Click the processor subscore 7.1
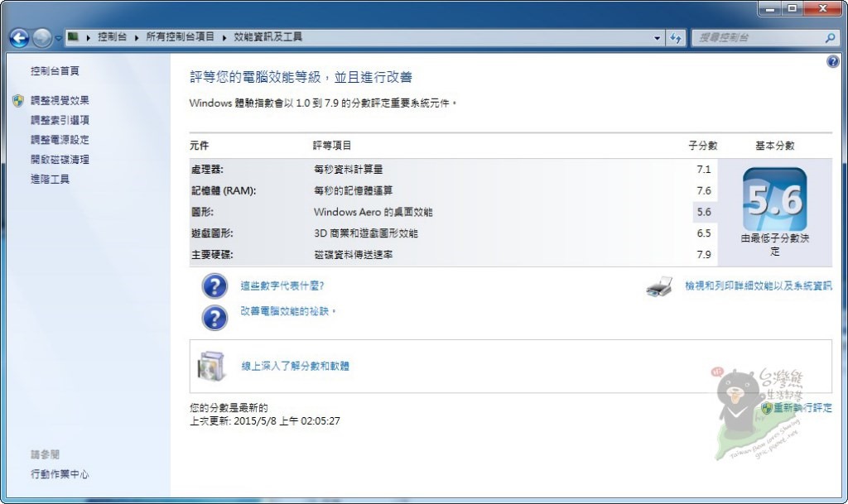Viewport: 848px width, 504px height. tap(704, 169)
